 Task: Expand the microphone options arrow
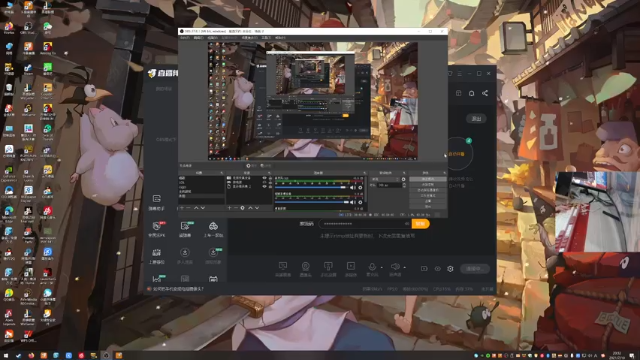[x=382, y=268]
